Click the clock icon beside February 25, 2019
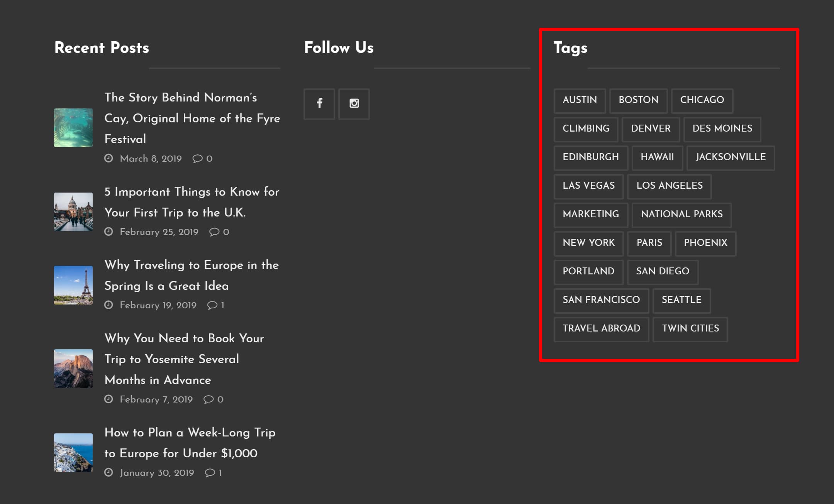 [x=109, y=232]
